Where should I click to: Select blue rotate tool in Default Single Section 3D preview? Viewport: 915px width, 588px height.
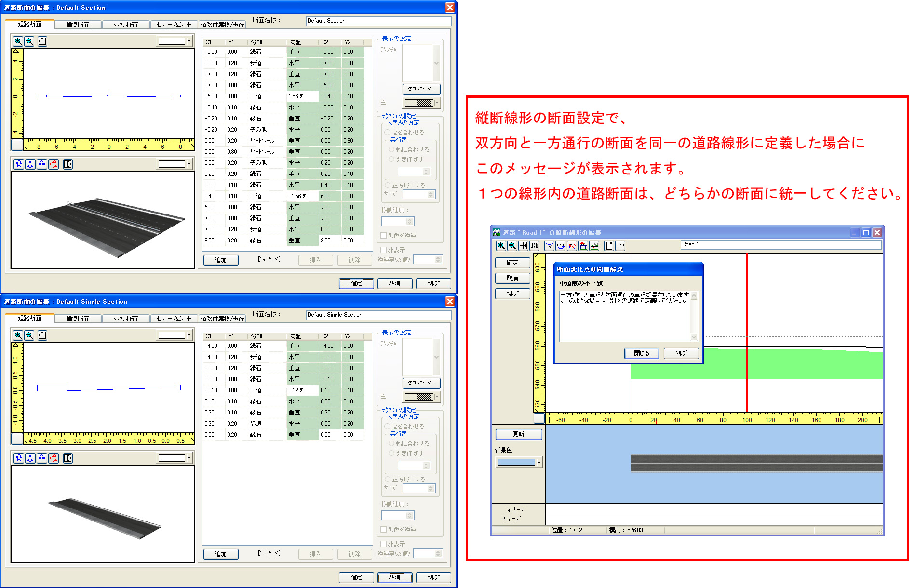coord(18,458)
